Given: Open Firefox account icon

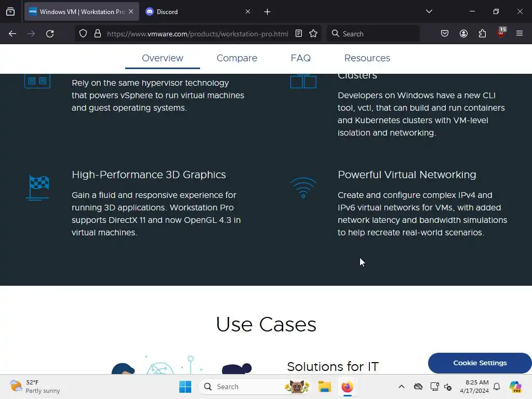Looking at the screenshot, I should click(x=463, y=34).
